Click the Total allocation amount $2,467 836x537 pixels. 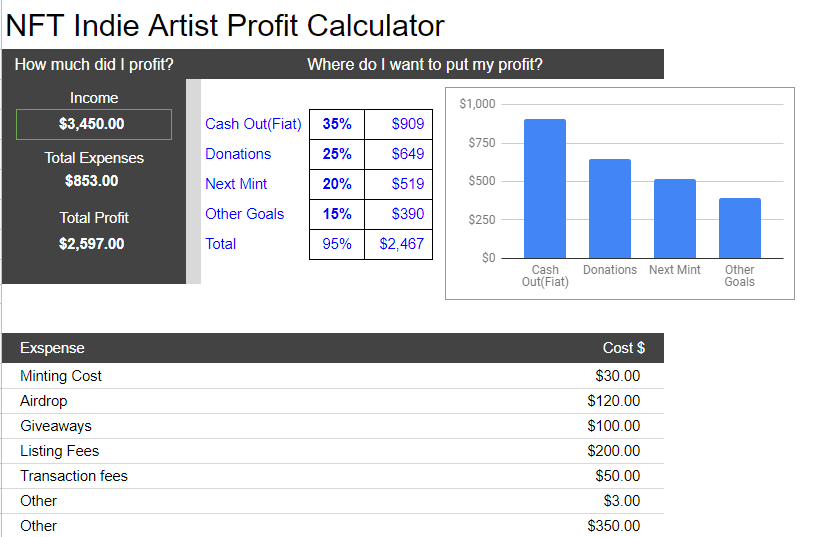pyautogui.click(x=401, y=244)
